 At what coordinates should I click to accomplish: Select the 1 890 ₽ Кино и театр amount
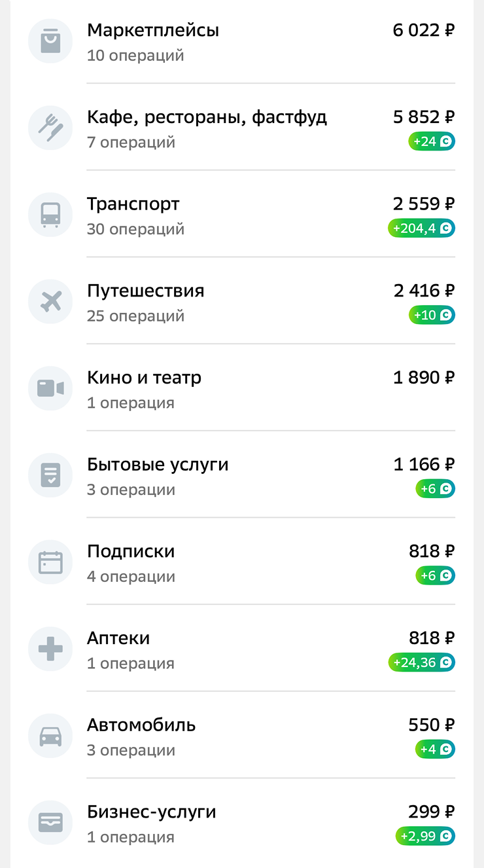pyautogui.click(x=423, y=378)
